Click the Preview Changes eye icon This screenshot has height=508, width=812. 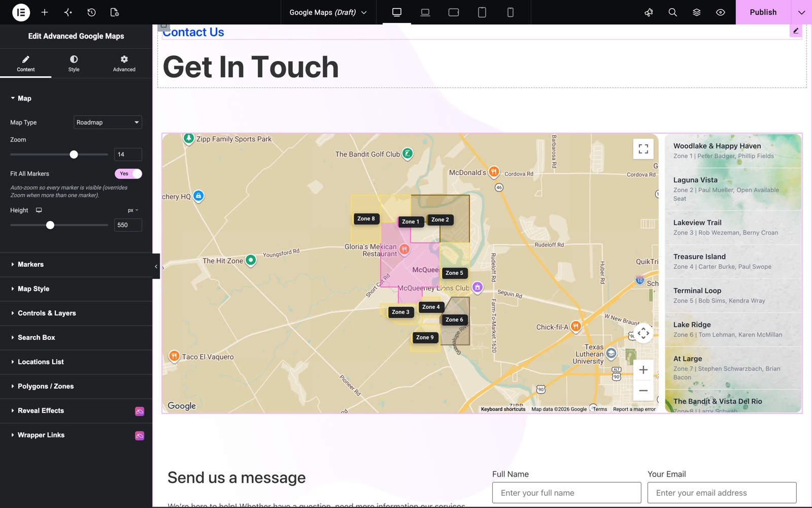(720, 12)
